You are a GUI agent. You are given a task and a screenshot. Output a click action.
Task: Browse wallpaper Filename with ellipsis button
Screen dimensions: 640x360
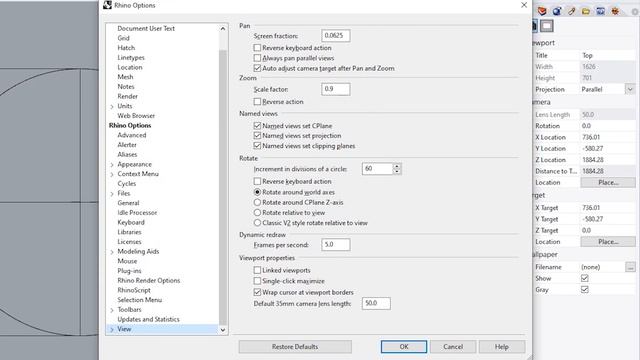click(630, 267)
